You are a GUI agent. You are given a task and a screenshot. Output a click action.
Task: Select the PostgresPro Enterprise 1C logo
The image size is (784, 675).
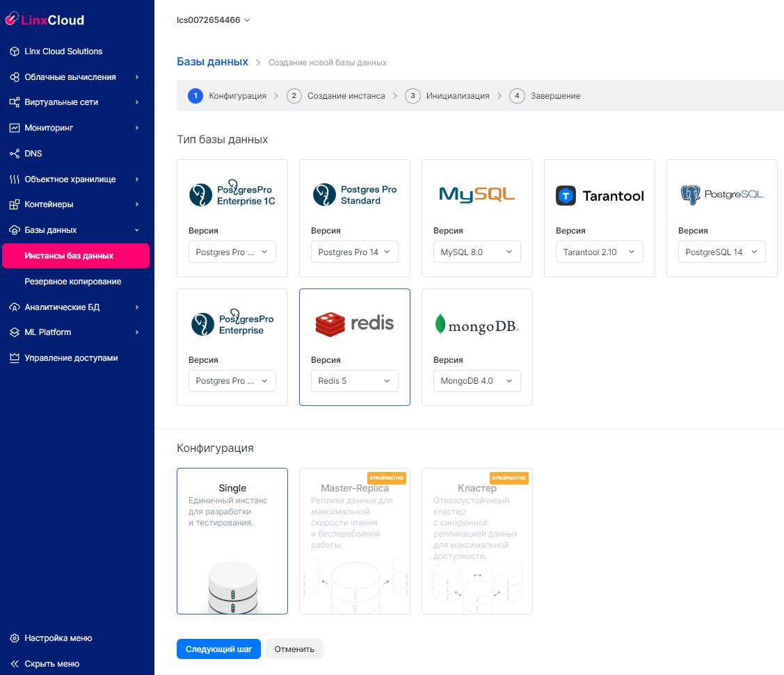[x=232, y=194]
